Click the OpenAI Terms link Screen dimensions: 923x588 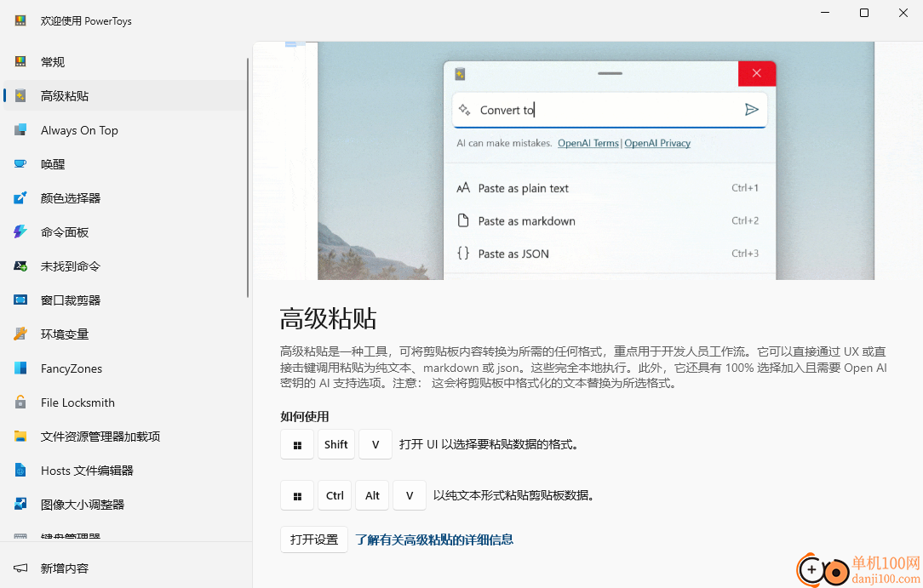[x=588, y=143]
